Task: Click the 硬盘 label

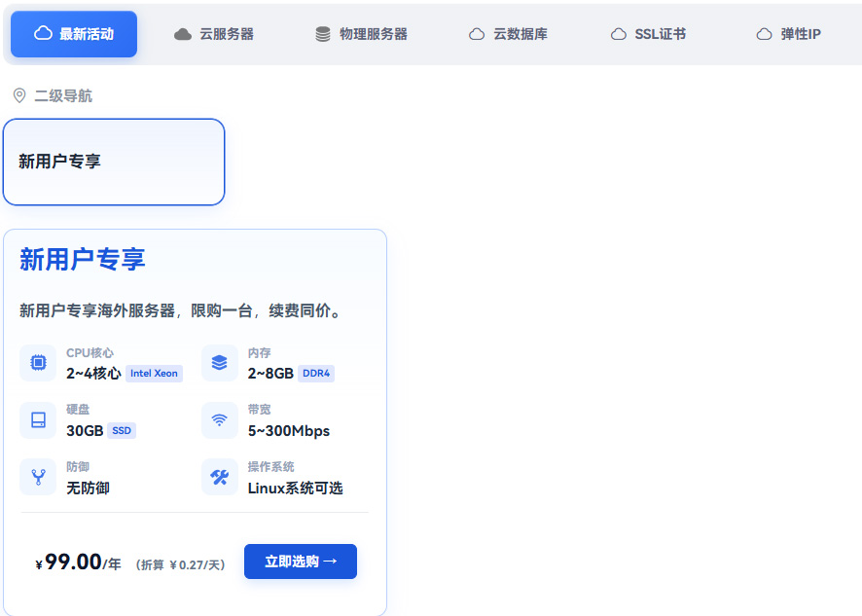Action: click(78, 409)
